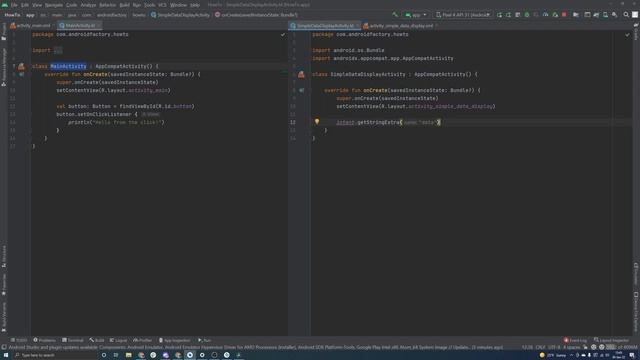Click the line separator CRLF status item
The width and height of the screenshot is (640, 360).
(540, 347)
